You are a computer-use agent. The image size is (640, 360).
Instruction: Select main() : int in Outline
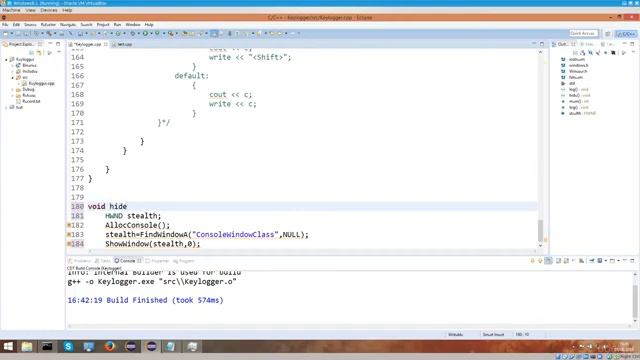tap(575, 101)
